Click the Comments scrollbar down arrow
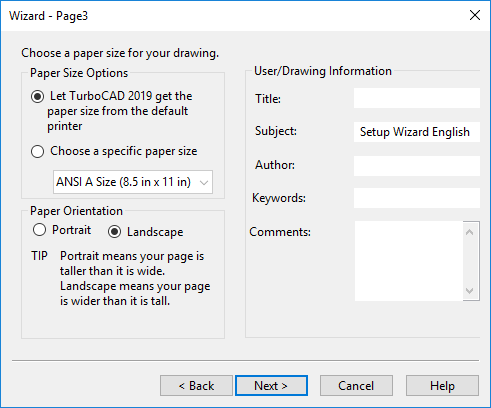 pyautogui.click(x=469, y=291)
